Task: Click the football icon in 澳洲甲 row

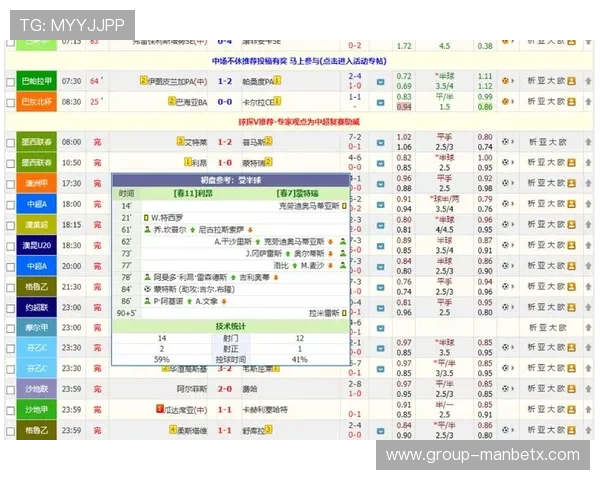Action: tap(506, 183)
